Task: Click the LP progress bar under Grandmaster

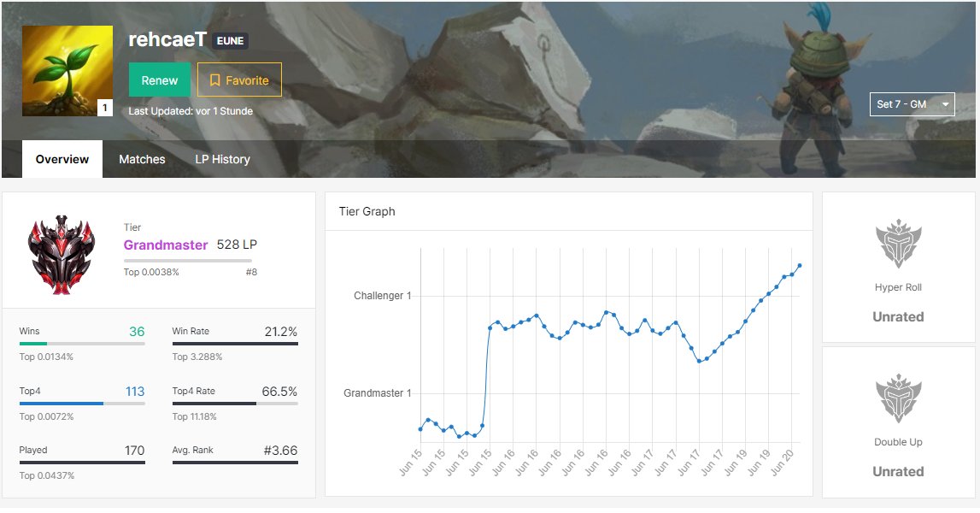Action: coord(187,260)
